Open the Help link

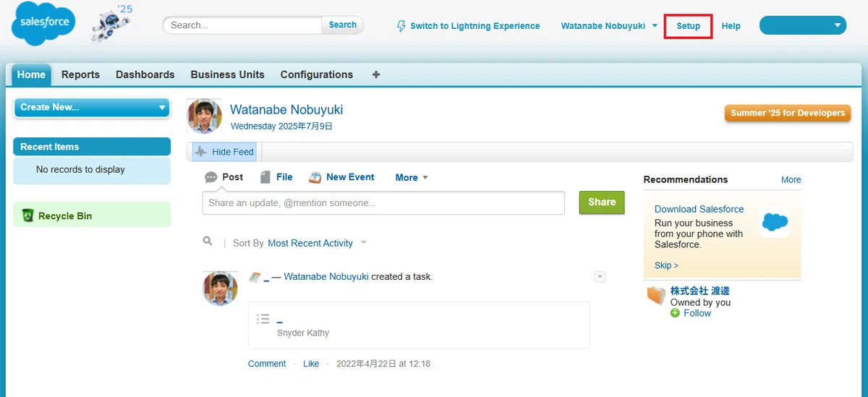731,26
